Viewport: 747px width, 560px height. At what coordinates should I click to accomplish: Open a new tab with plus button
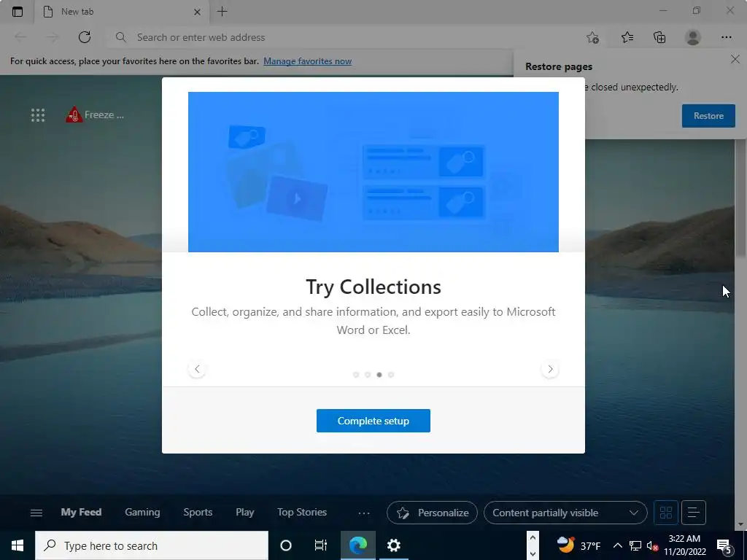[x=222, y=12]
